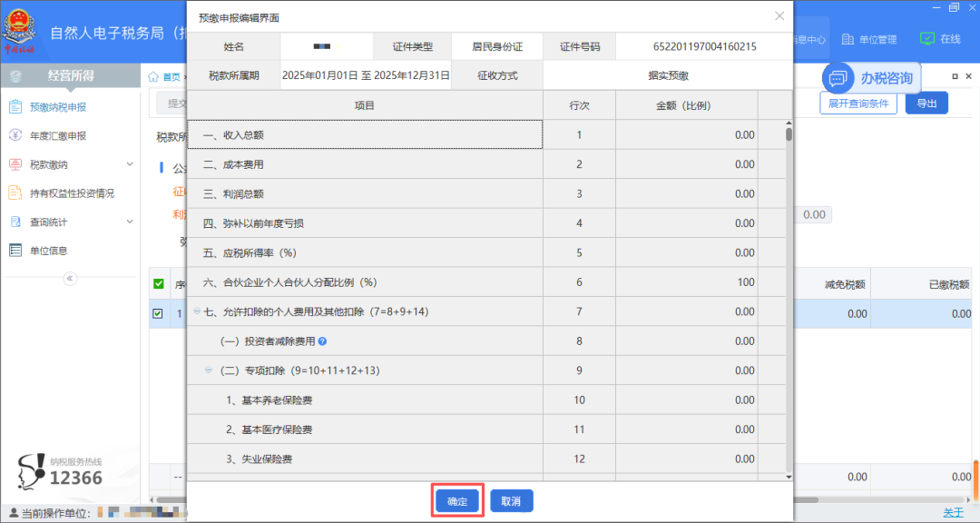The image size is (980, 523).
Task: Open the 办税咨询 chat bubble icon
Action: (x=839, y=78)
